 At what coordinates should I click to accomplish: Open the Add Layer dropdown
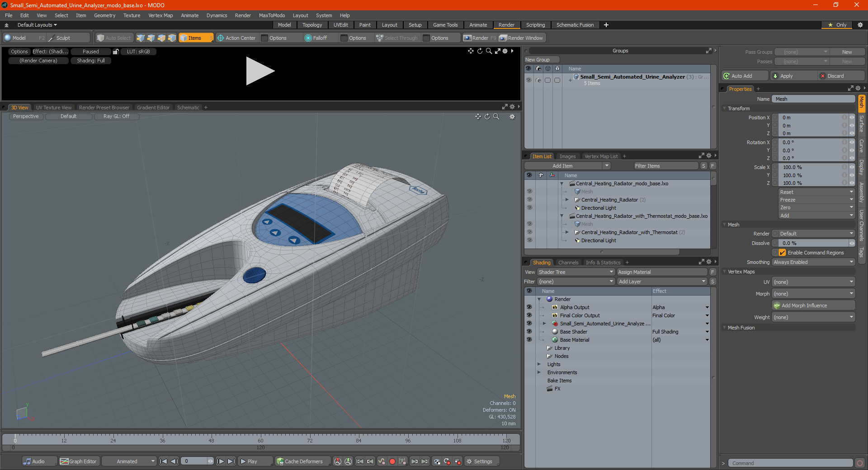click(662, 282)
